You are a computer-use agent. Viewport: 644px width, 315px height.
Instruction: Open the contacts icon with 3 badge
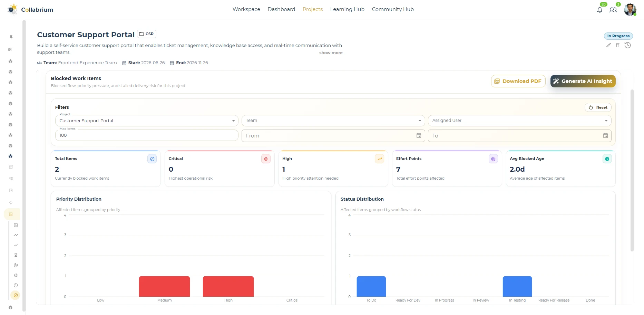[613, 10]
